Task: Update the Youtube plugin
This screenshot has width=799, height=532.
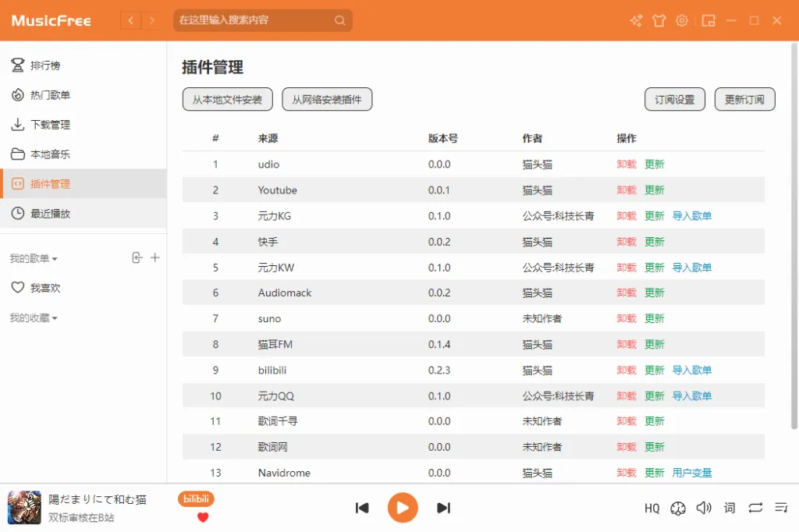Action: pos(655,190)
